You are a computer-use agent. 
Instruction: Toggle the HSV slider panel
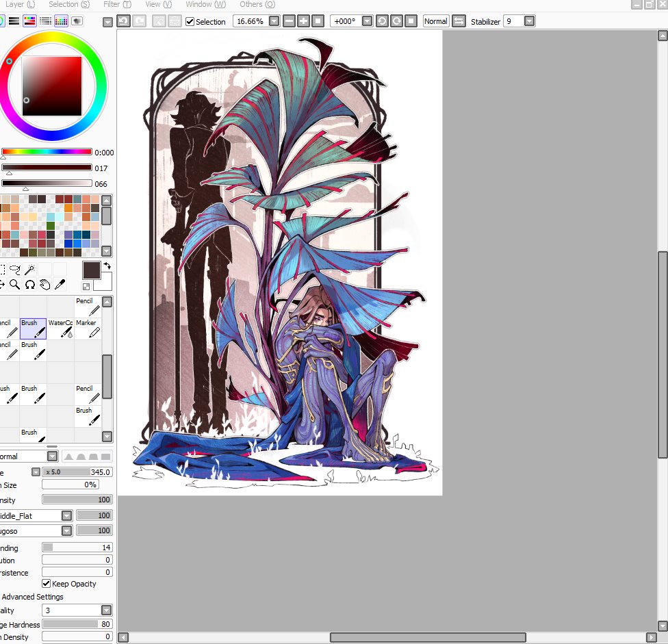click(x=30, y=21)
